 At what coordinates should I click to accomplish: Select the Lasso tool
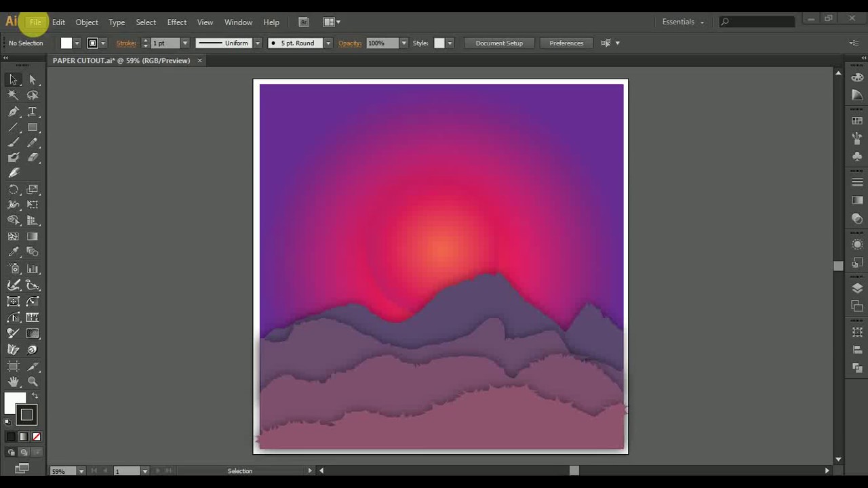coord(33,96)
